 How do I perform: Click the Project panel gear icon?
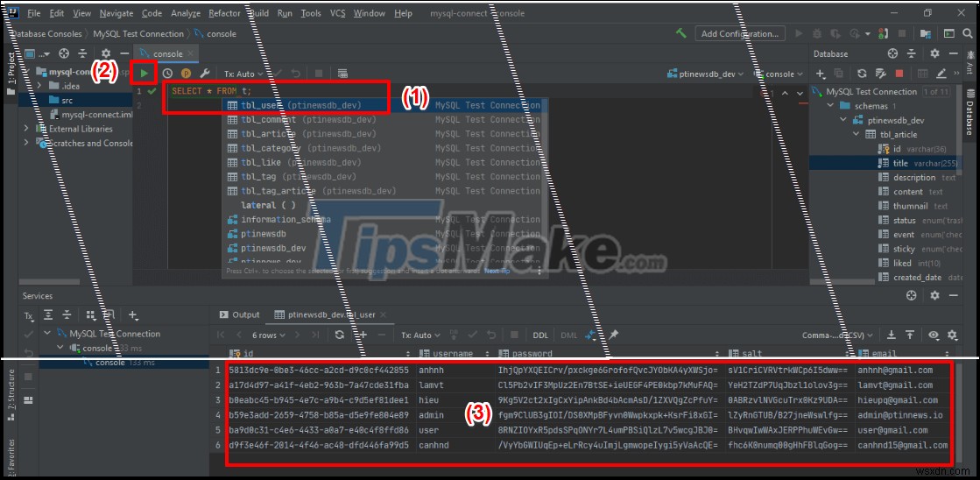[x=106, y=53]
